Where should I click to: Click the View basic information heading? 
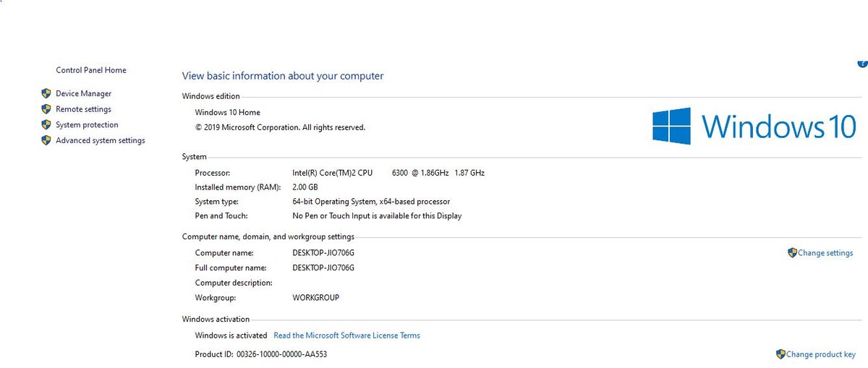click(283, 76)
